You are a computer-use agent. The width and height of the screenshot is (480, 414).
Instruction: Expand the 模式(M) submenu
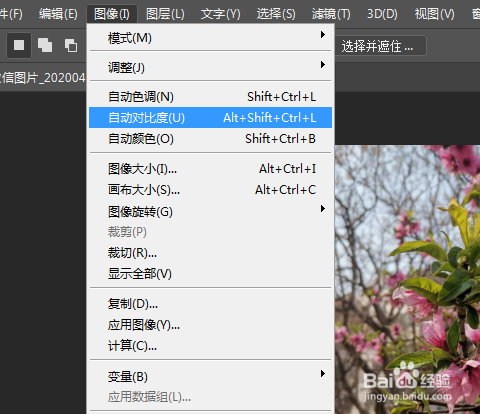(210, 38)
